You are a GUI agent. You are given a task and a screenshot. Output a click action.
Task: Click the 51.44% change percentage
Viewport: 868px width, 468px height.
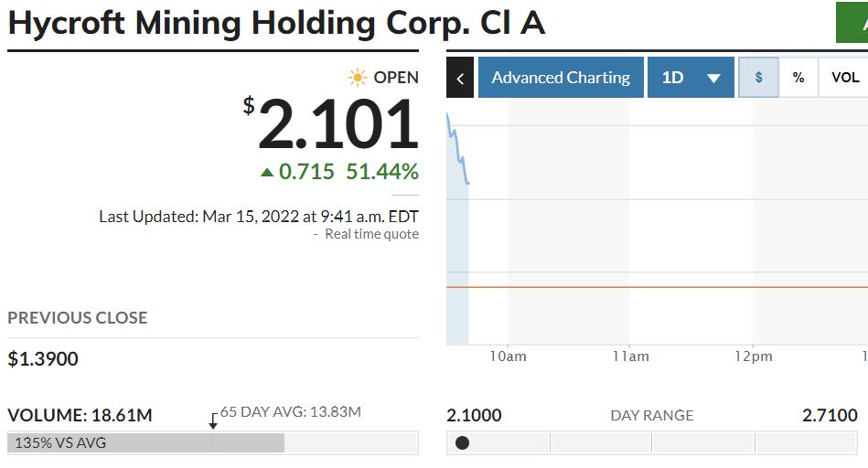381,172
